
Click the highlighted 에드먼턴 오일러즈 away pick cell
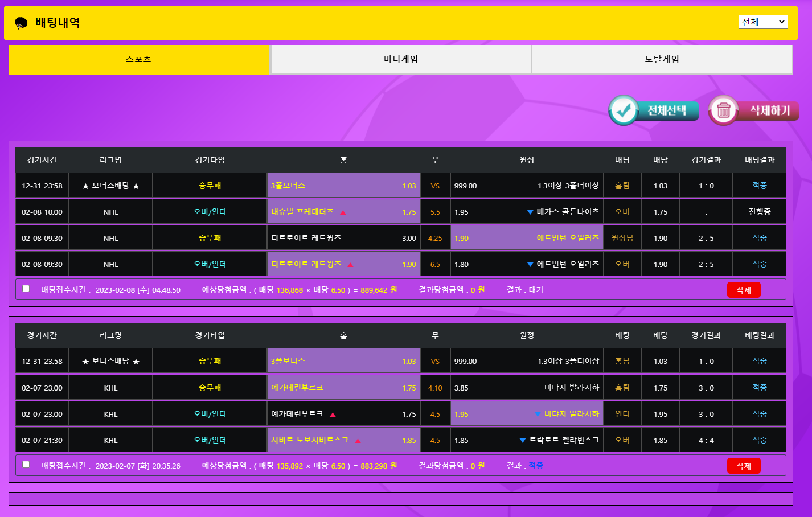pyautogui.click(x=527, y=238)
